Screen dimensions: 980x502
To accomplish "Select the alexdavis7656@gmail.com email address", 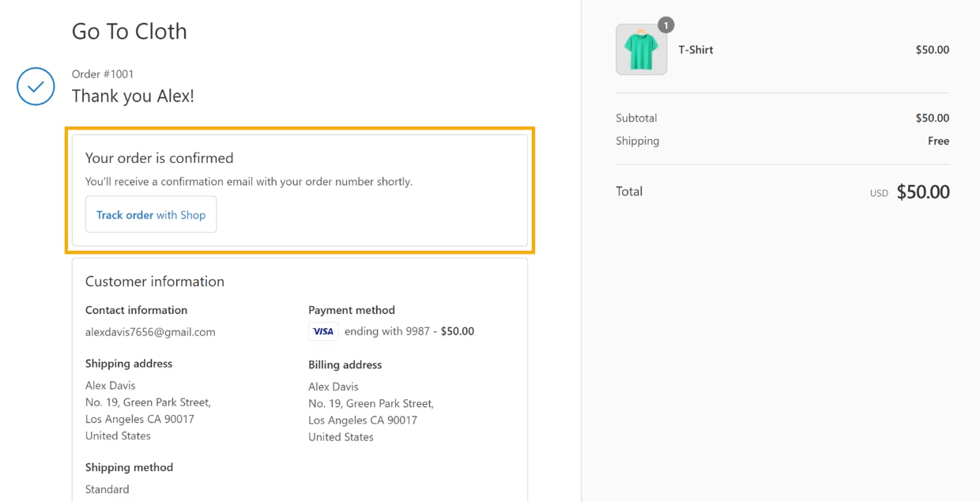I will click(150, 332).
